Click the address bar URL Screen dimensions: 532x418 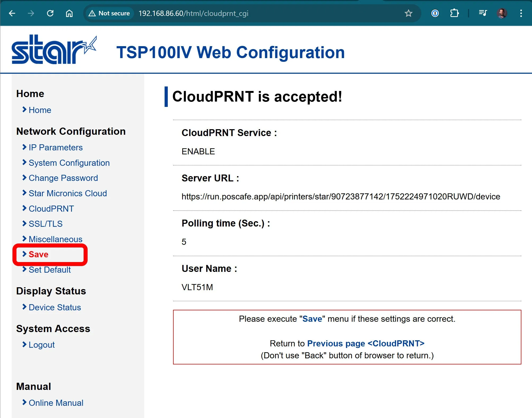(x=193, y=13)
